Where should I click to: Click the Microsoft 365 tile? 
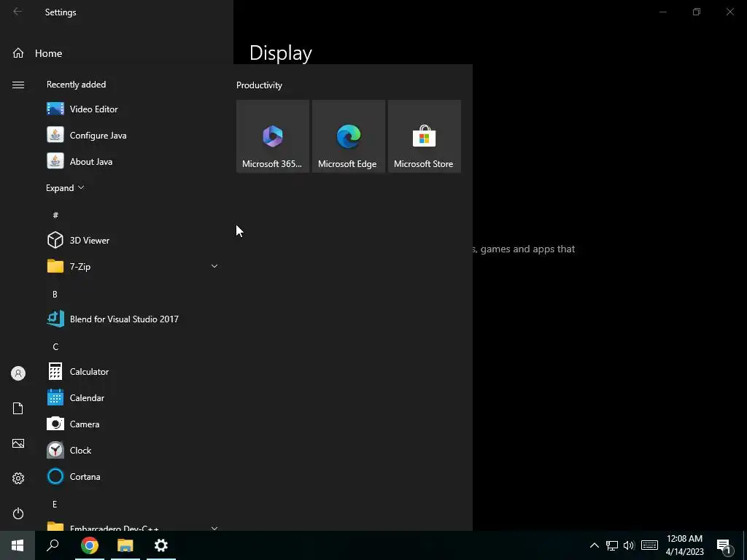tap(273, 136)
